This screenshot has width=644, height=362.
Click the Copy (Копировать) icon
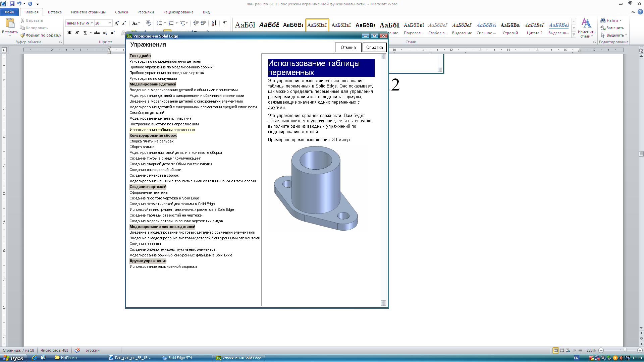point(22,28)
